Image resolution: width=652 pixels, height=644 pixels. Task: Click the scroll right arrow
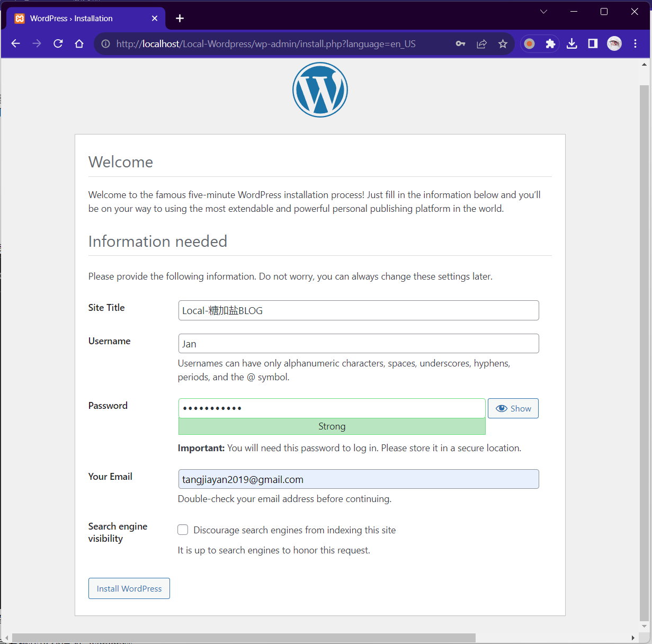[633, 638]
